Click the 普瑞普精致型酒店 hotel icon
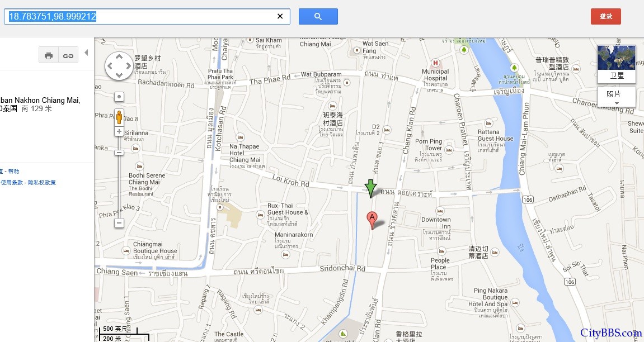The height and width of the screenshot is (342, 644). 576,69
